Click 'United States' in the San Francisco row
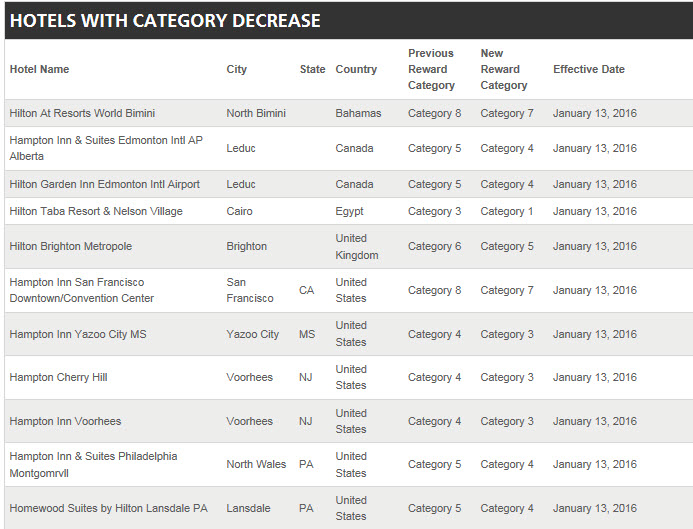693x529 pixels. [x=351, y=290]
